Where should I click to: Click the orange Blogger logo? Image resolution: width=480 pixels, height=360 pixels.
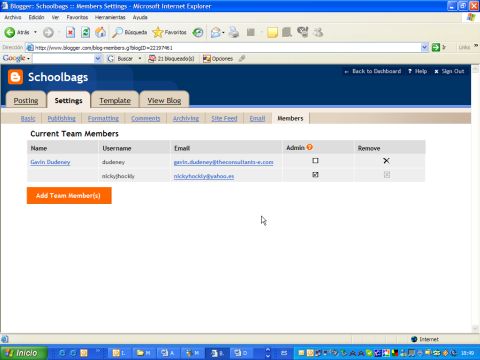click(15, 77)
